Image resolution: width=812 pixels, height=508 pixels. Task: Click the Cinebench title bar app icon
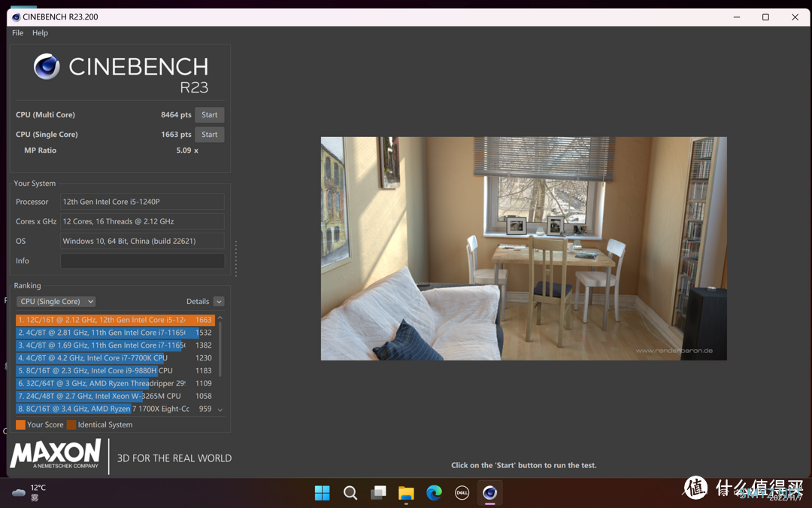pyautogui.click(x=16, y=17)
